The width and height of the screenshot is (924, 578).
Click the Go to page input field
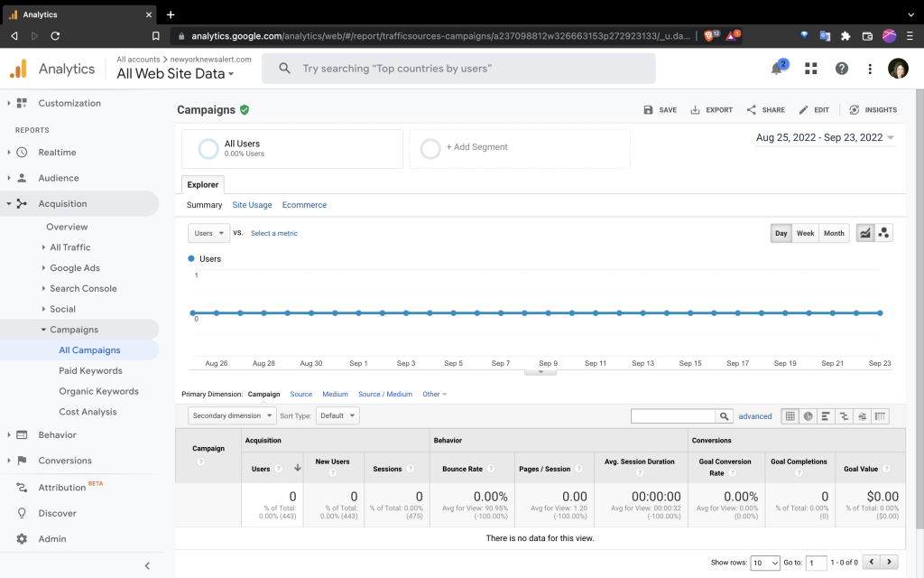pos(816,563)
